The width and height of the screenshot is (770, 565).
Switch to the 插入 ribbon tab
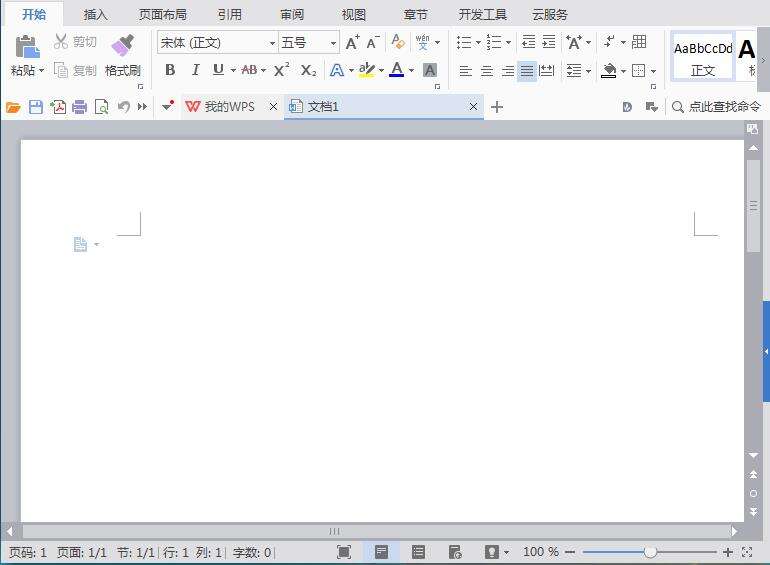pos(96,14)
